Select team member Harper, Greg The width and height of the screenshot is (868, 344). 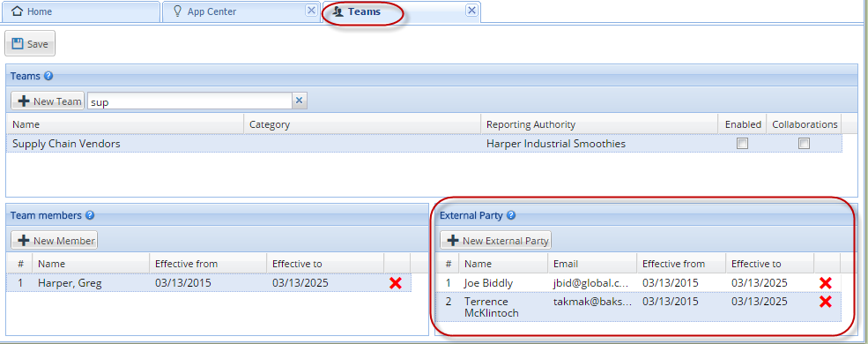click(x=70, y=283)
